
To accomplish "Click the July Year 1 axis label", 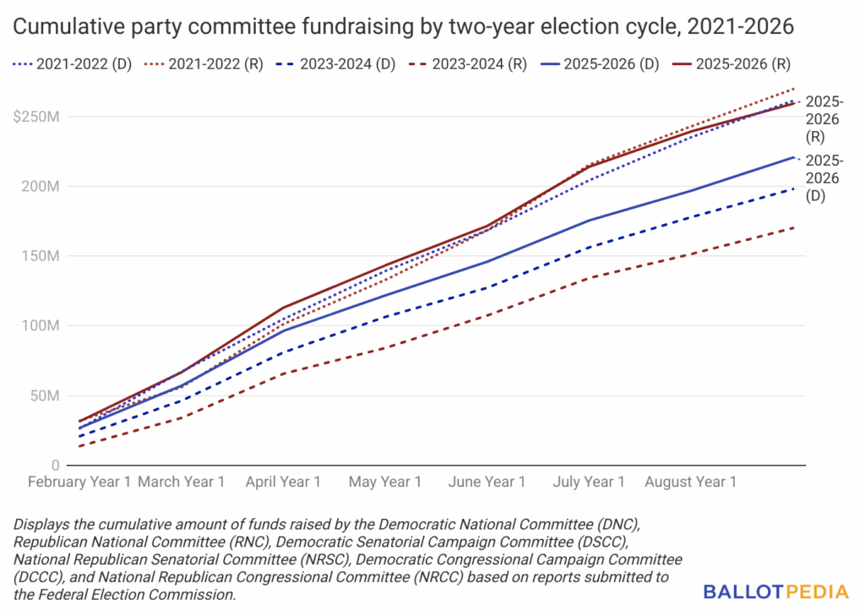I will tap(589, 482).
